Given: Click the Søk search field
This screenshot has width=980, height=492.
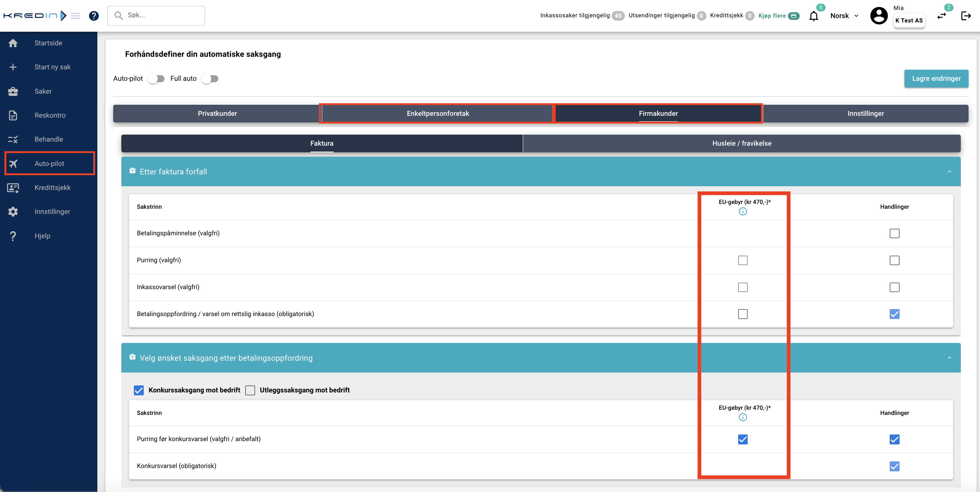Looking at the screenshot, I should click(x=156, y=15).
